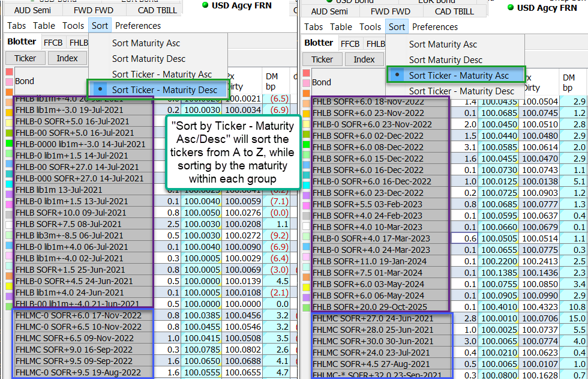Select row FHLB-0 SOFR+5.0 16-Jul-2021, left window
The width and height of the screenshot is (588, 379).
click(x=83, y=121)
